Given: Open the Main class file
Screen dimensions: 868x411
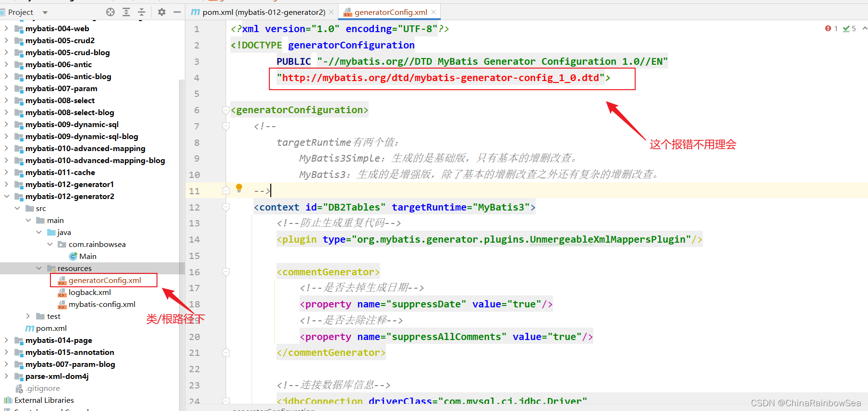Looking at the screenshot, I should click(87, 256).
